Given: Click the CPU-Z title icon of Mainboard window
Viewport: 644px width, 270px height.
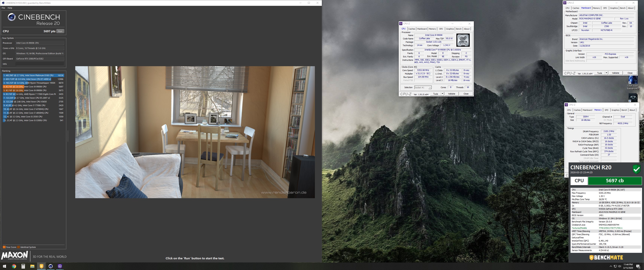Looking at the screenshot, I should tap(565, 3).
